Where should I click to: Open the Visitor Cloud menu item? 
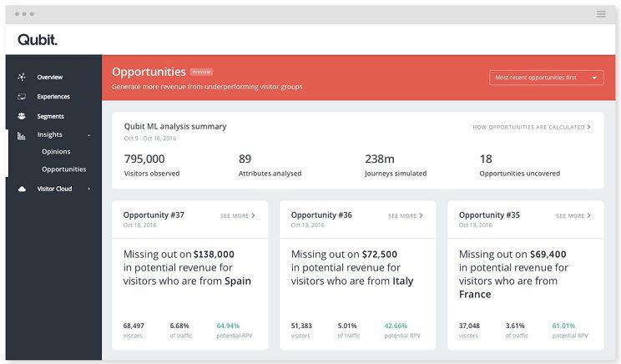[x=54, y=189]
